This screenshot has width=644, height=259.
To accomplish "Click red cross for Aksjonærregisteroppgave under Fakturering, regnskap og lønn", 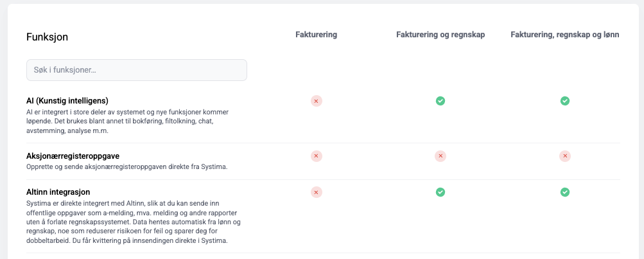I will pyautogui.click(x=565, y=156).
